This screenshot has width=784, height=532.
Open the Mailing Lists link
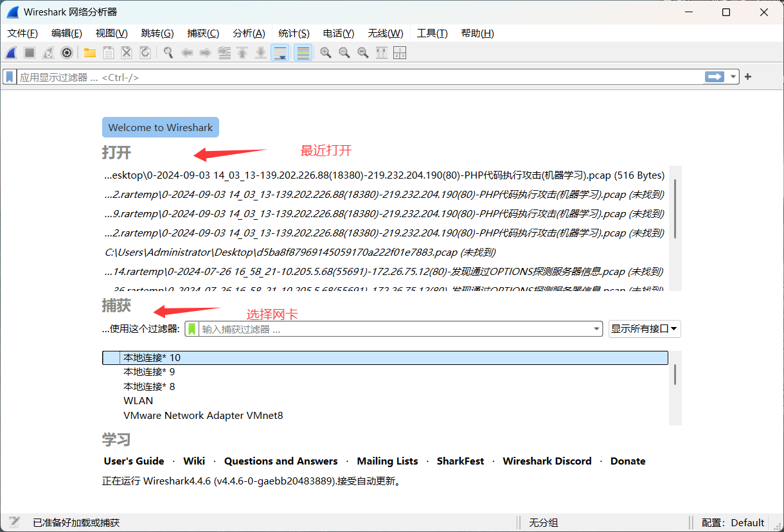(388, 461)
